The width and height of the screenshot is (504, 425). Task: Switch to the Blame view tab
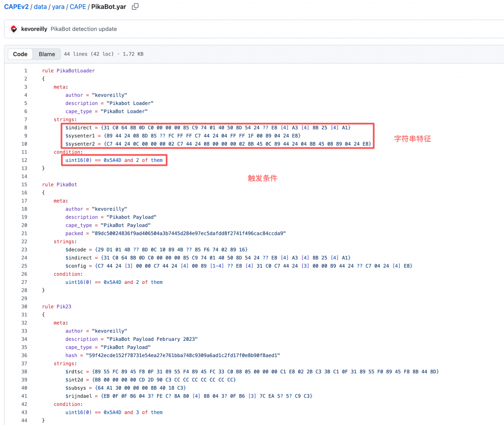tap(47, 54)
